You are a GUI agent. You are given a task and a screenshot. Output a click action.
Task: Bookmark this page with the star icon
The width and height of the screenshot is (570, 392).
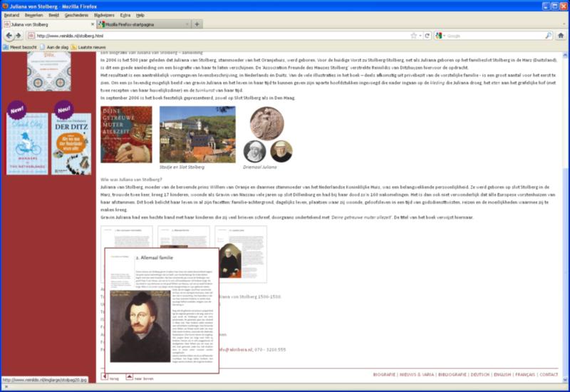click(413, 36)
